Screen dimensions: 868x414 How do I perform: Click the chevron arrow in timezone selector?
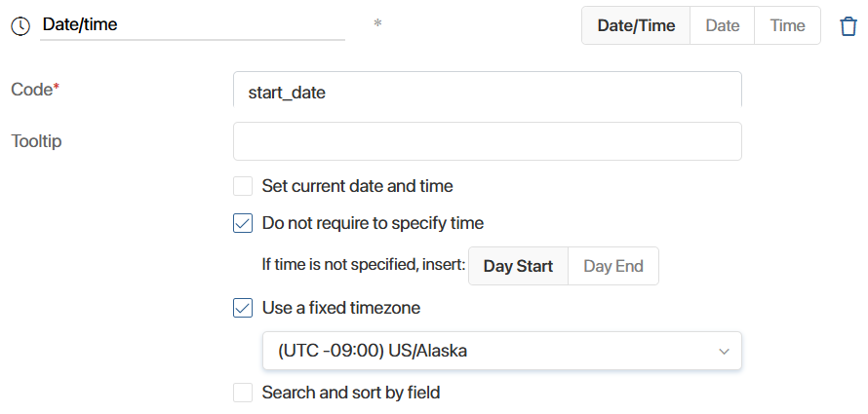[724, 351]
